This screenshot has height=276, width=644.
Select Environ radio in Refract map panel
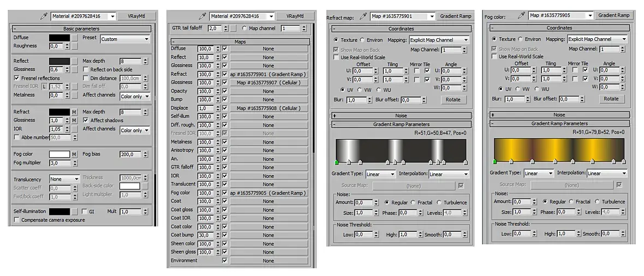point(362,40)
